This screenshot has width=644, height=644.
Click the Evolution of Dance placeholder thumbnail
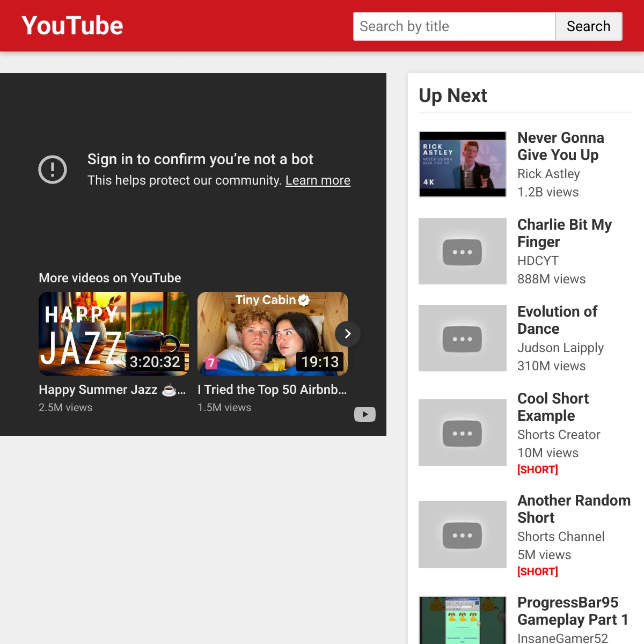point(463,338)
